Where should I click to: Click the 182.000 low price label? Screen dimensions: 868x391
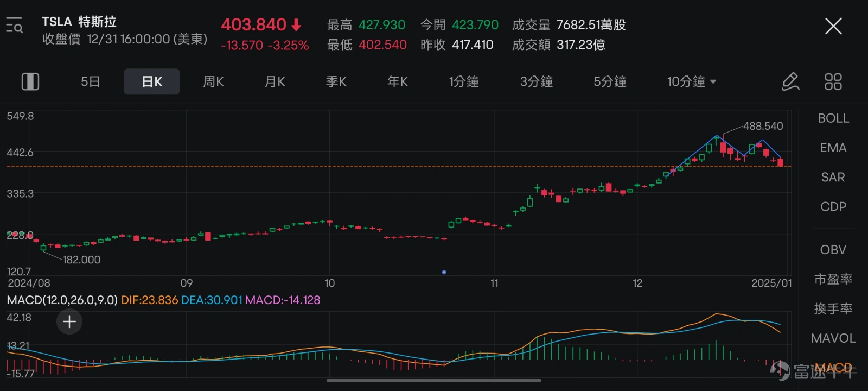(x=82, y=260)
